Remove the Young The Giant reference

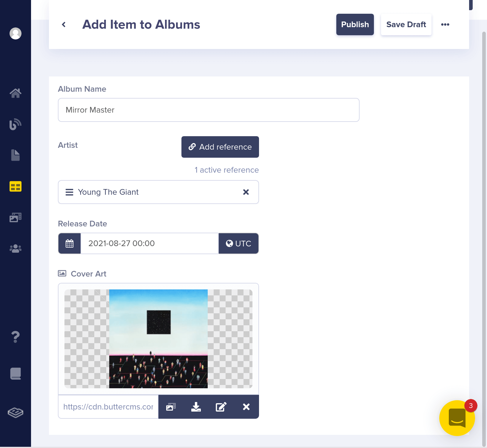[x=246, y=192]
